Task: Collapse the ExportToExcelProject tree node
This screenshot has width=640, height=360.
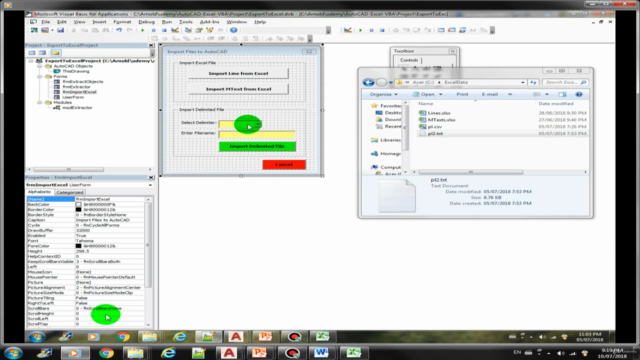Action: [31, 61]
